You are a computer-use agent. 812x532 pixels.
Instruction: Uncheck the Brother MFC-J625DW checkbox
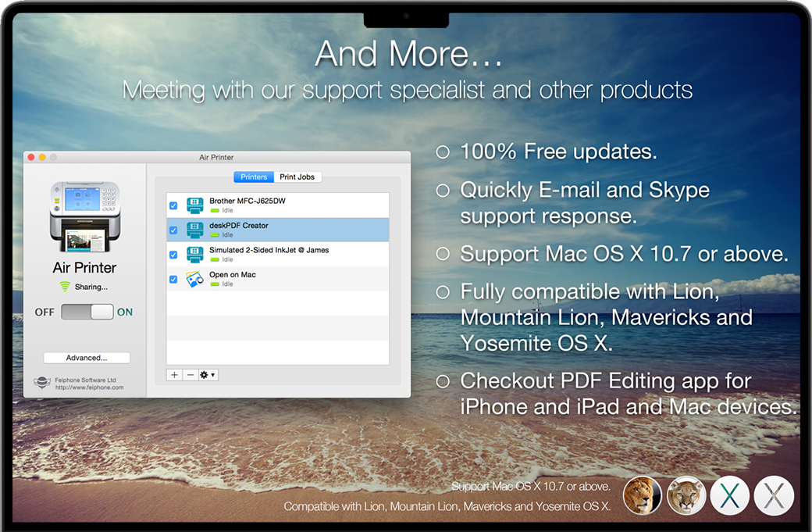tap(173, 205)
